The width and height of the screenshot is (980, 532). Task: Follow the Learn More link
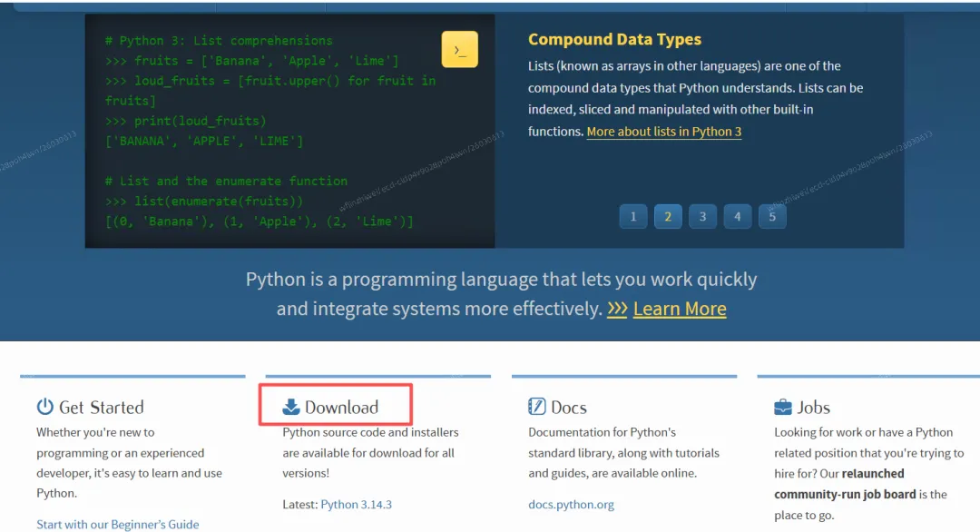(x=680, y=309)
